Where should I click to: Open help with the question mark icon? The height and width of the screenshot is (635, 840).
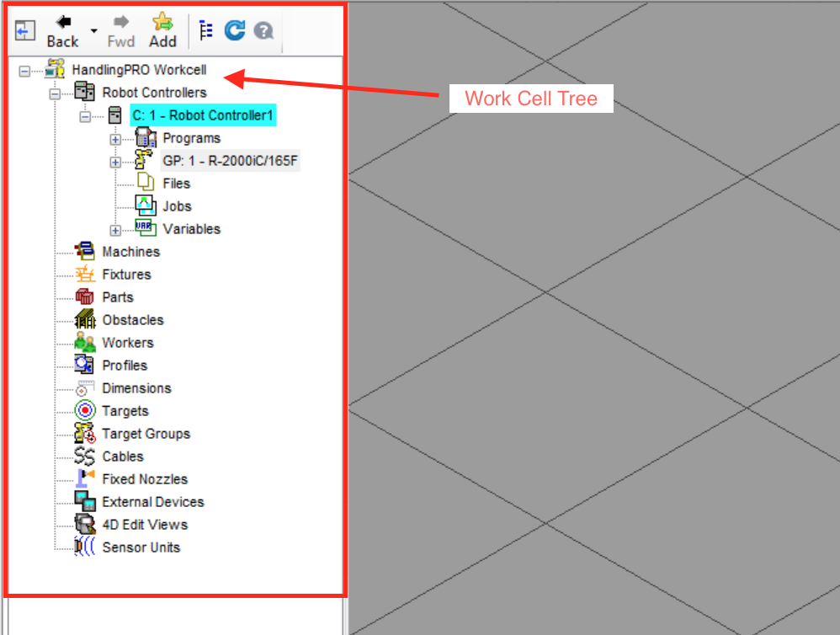coord(263,30)
